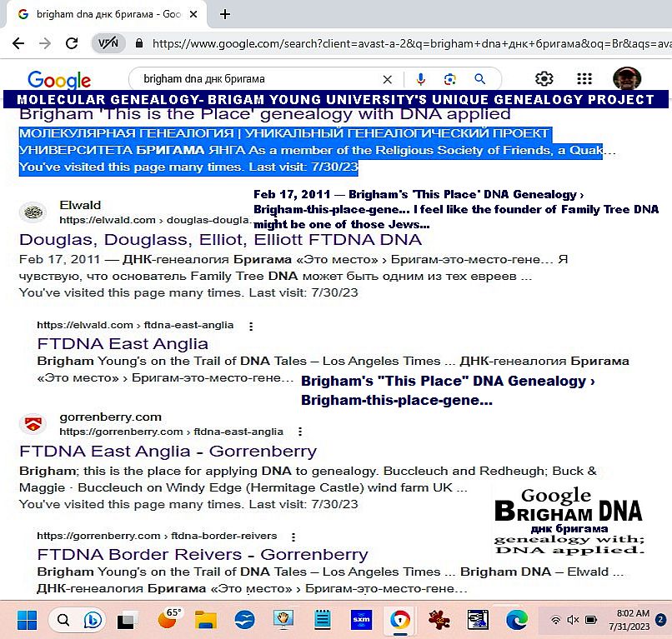Switch to Avast Secure Browser taskbar icon
The height and width of the screenshot is (639, 672).
pyautogui.click(x=400, y=620)
